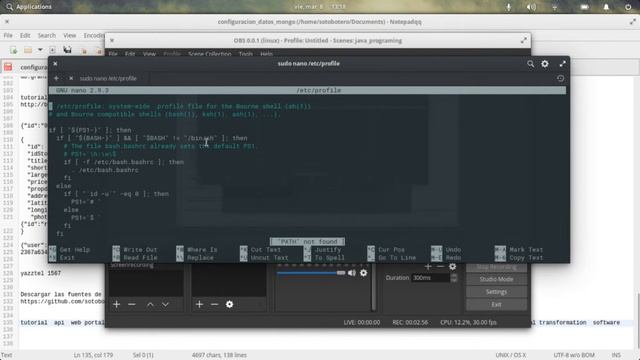Add a scene in OBS

click(116, 304)
